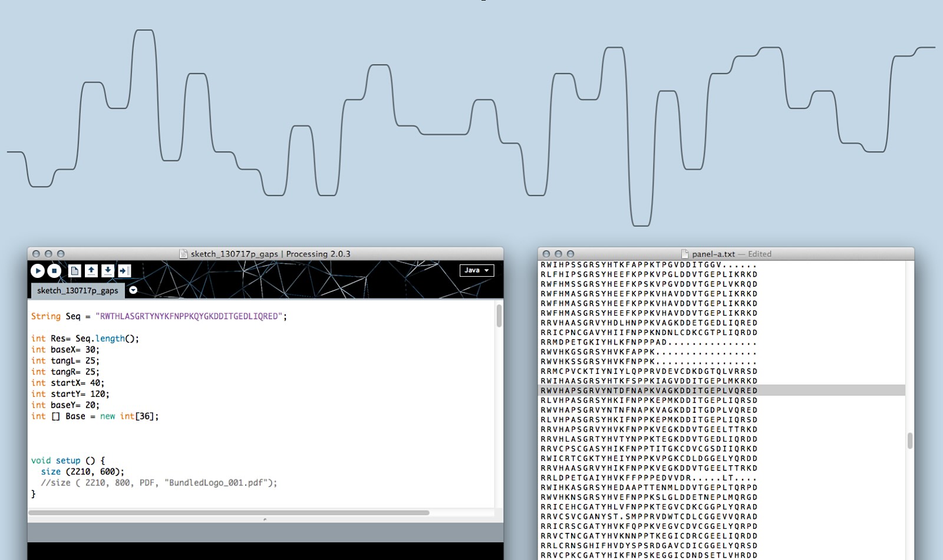943x560 pixels.
Task: Open the tab options arrow menu
Action: pos(133,290)
